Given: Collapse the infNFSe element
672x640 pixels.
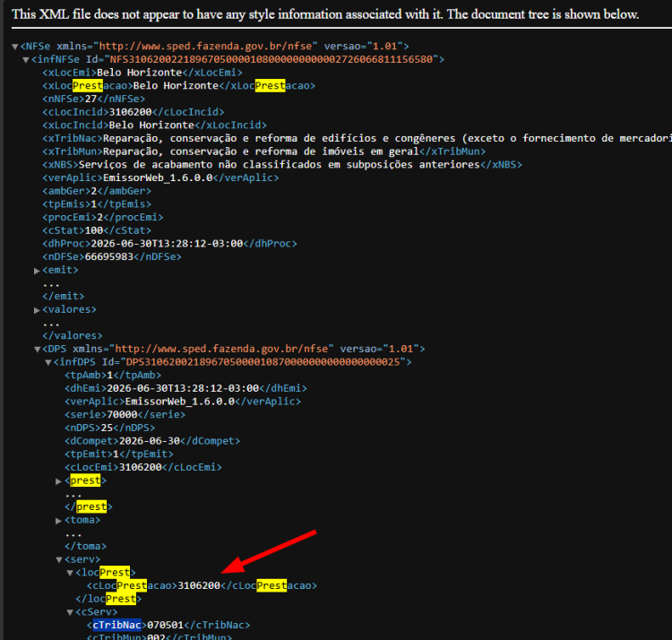Looking at the screenshot, I should pyautogui.click(x=26, y=60).
